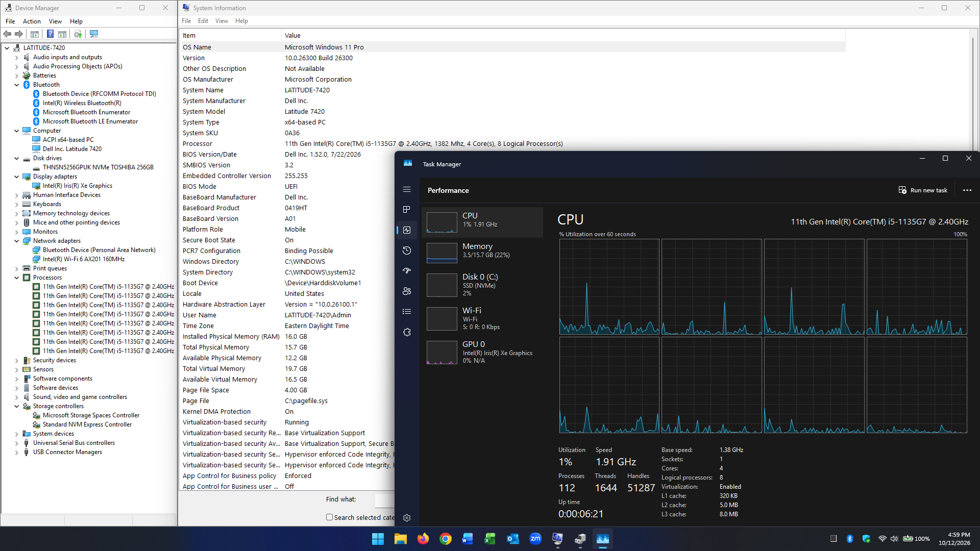Open Processes page in Task Manager sidebar
980x551 pixels.
pos(407,210)
